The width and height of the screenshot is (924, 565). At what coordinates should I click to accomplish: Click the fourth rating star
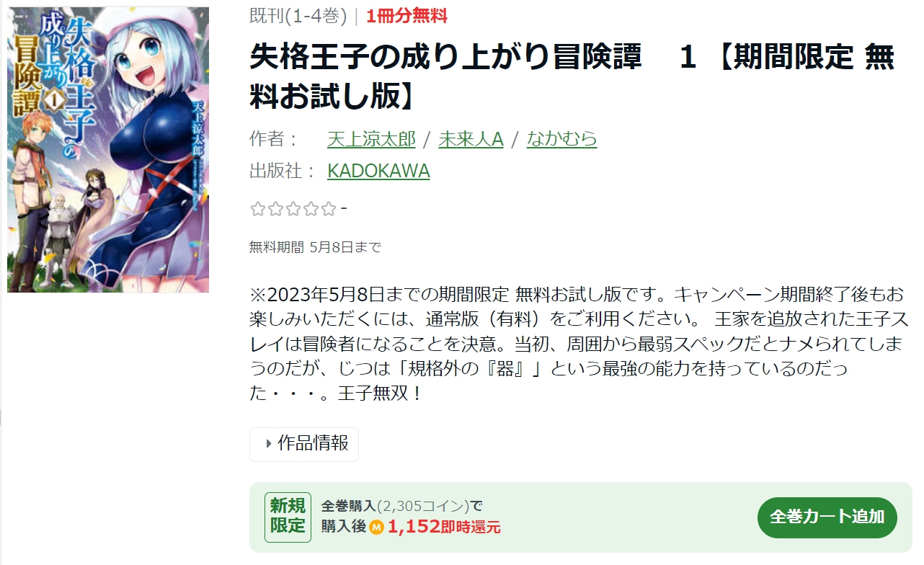[x=311, y=209]
